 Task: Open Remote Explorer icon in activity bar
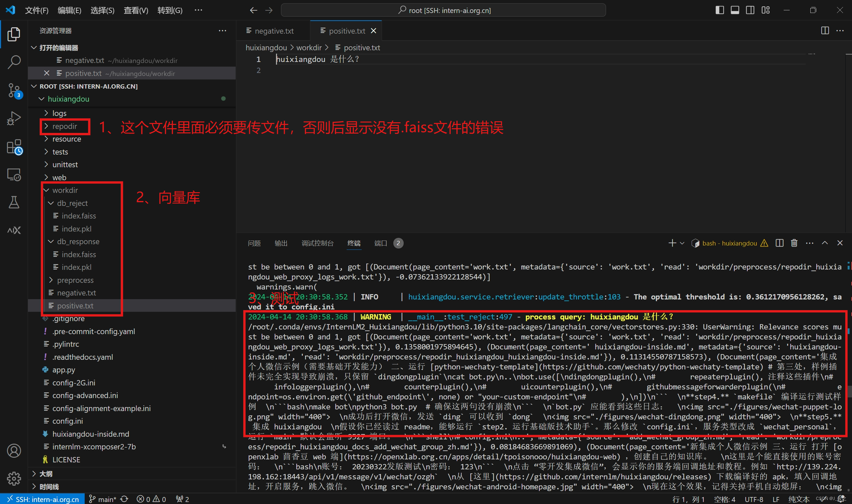14,175
